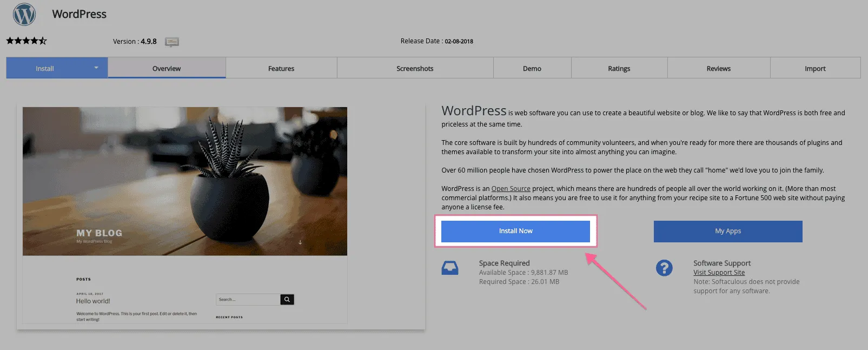The width and height of the screenshot is (868, 350).
Task: Click the Space Required inbox icon
Action: click(450, 268)
